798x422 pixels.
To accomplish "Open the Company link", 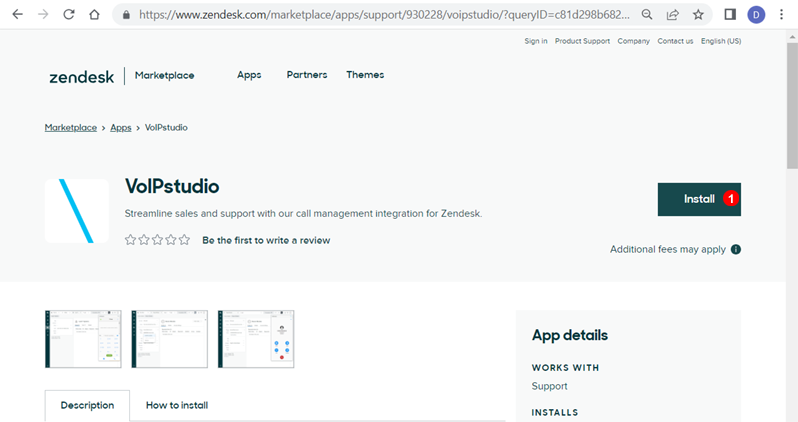I will [634, 41].
